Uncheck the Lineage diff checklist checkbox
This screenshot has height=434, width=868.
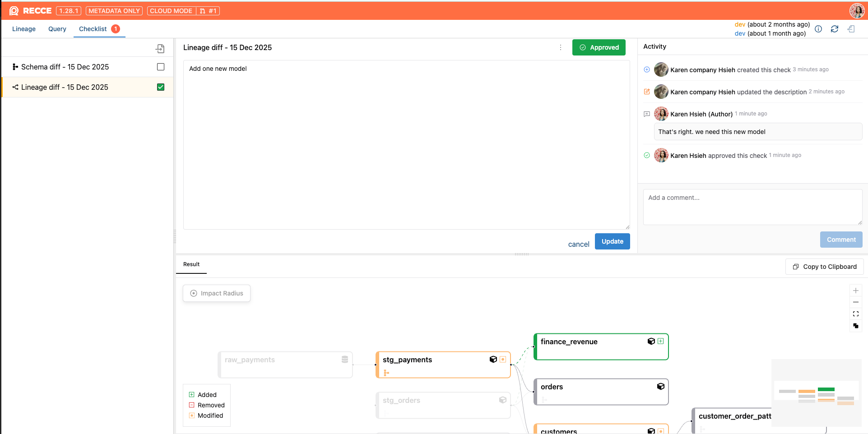click(160, 87)
